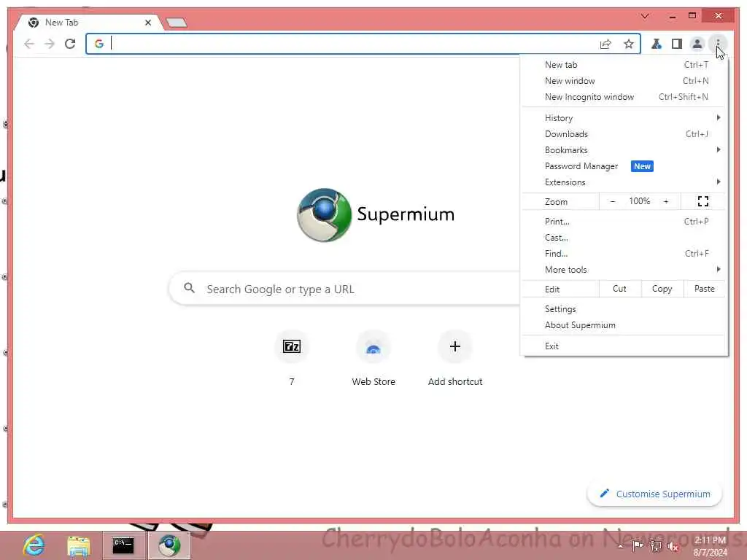
Task: Show hidden tray icons arrow
Action: (620, 546)
